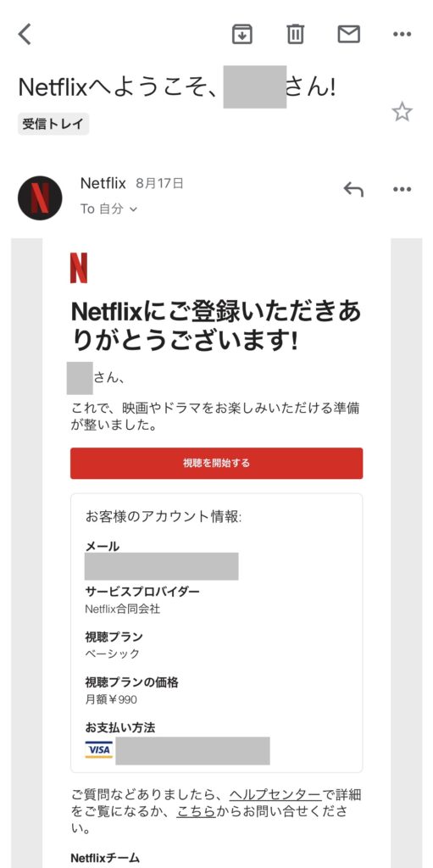This screenshot has width=433, height=868.
Task: Tap the red Netflix N logo in email body
Action: 79,268
